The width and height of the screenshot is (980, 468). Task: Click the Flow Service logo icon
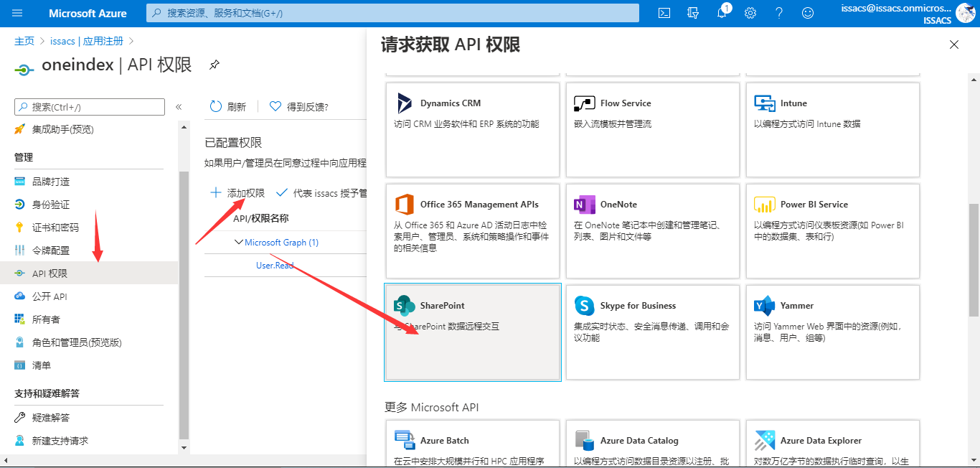pyautogui.click(x=585, y=103)
